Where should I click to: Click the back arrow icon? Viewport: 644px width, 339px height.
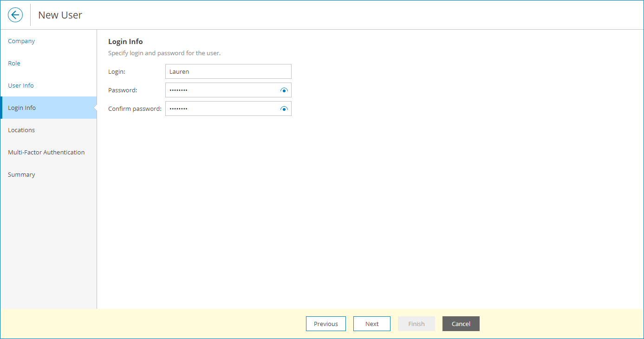pos(15,15)
